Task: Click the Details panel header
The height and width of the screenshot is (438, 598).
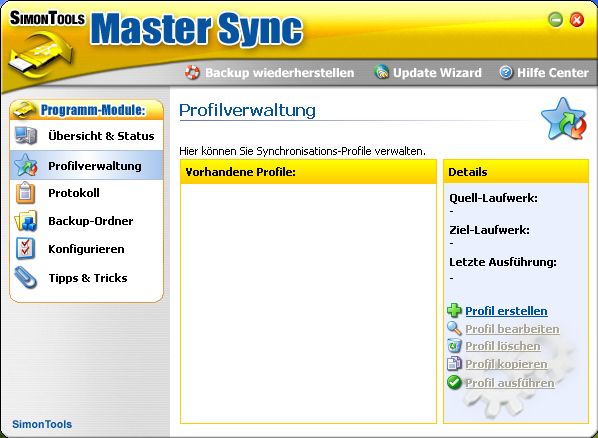Action: tap(516, 172)
